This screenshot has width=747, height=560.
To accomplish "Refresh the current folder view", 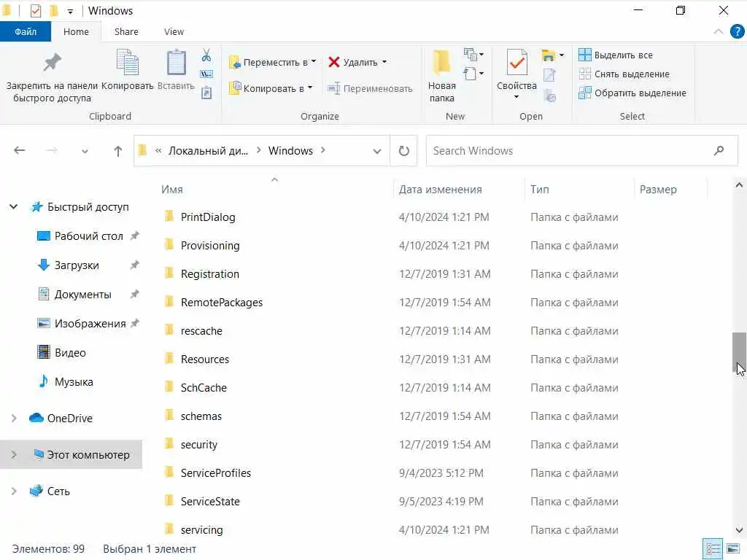I will [403, 151].
